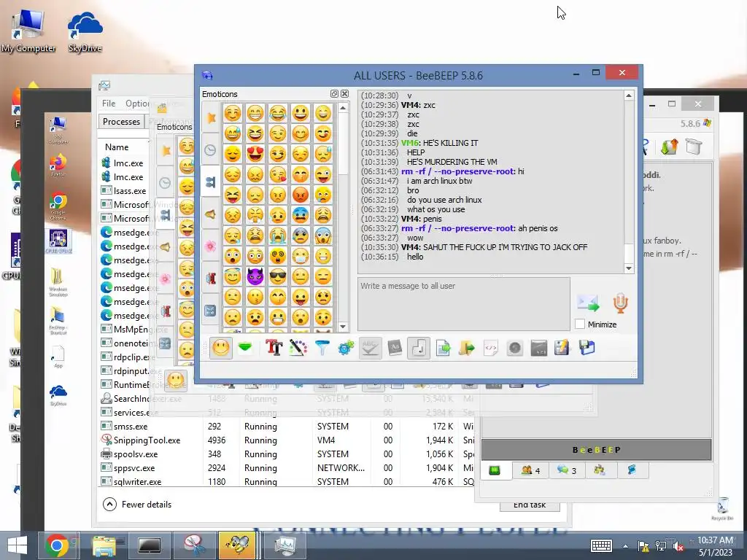Image resolution: width=747 pixels, height=560 pixels.
Task: Click the BeeBEEP banner bar
Action: (597, 450)
